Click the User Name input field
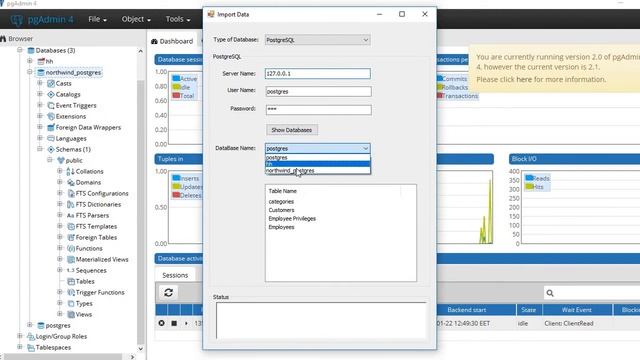640x360 pixels. point(318,91)
